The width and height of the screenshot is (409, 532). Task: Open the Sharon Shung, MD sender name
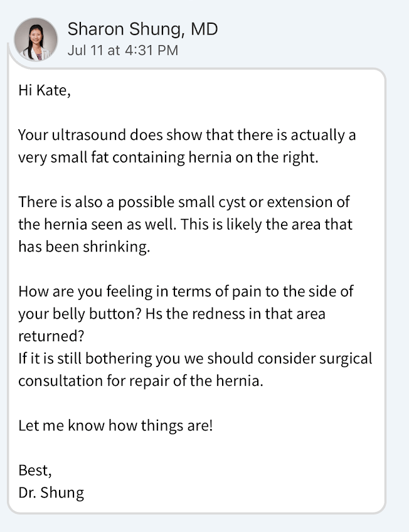click(142, 29)
